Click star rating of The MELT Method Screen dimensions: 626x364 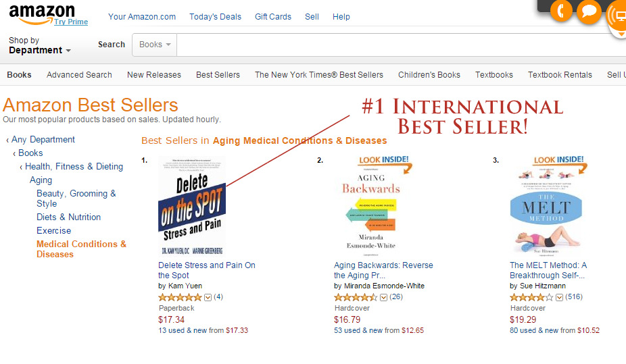[x=531, y=297]
